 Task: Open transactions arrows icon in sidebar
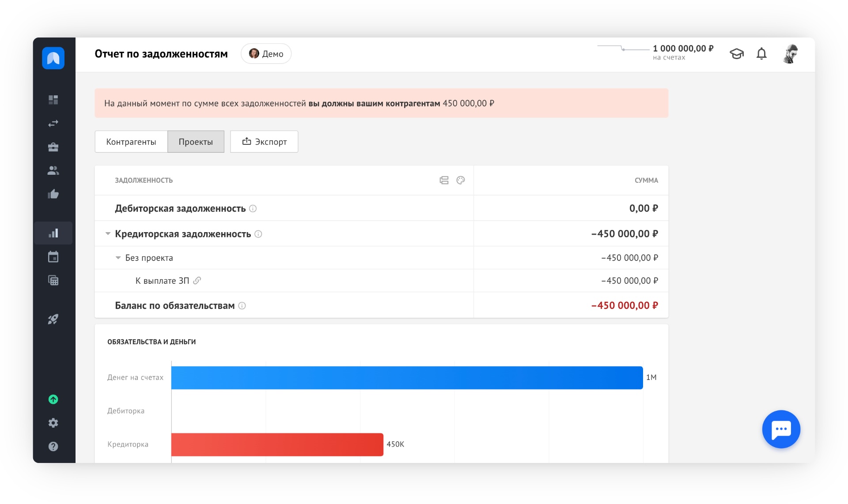(x=53, y=124)
